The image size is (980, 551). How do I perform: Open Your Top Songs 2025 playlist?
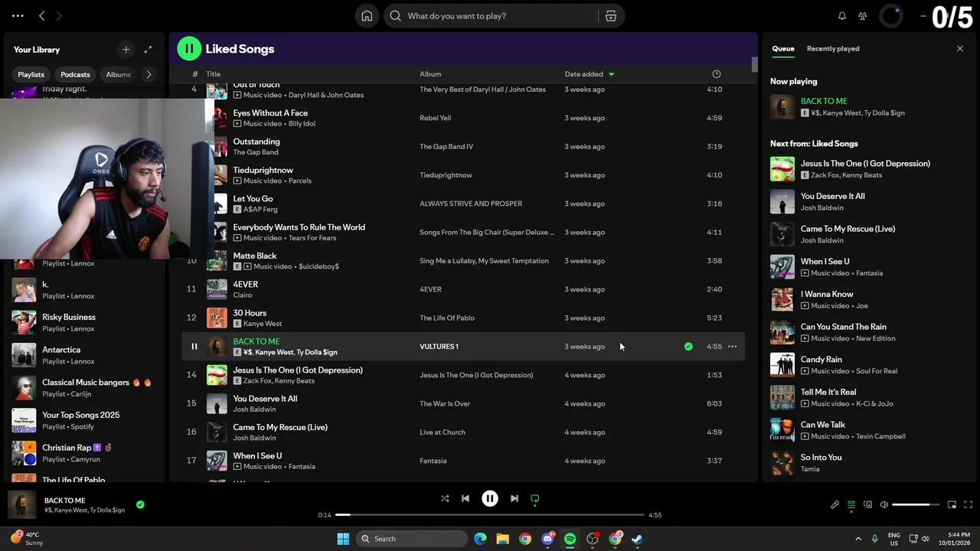click(x=83, y=420)
